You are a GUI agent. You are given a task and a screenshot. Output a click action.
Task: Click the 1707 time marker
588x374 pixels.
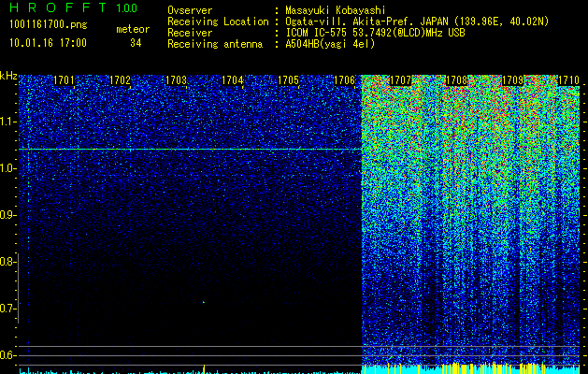point(400,80)
